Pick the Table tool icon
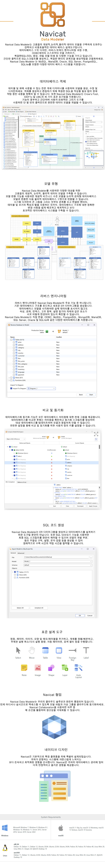 point(45,650)
